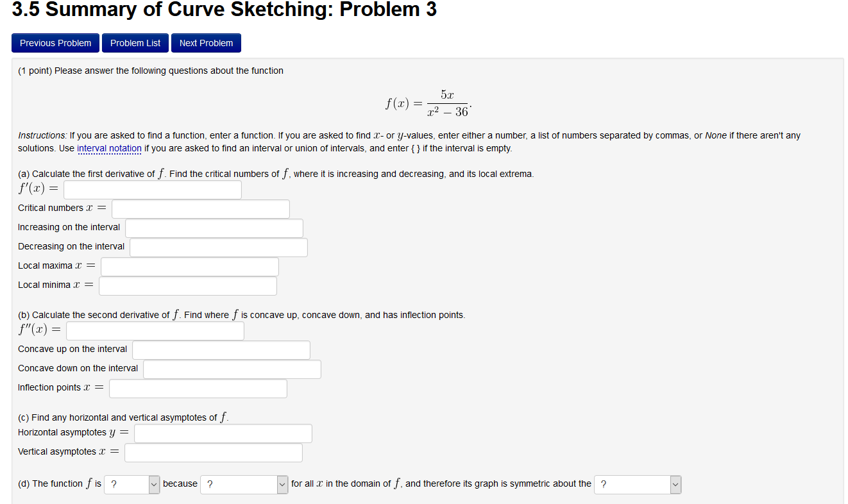Select the Concave up interval field
This screenshot has width=848, height=504.
(221, 349)
